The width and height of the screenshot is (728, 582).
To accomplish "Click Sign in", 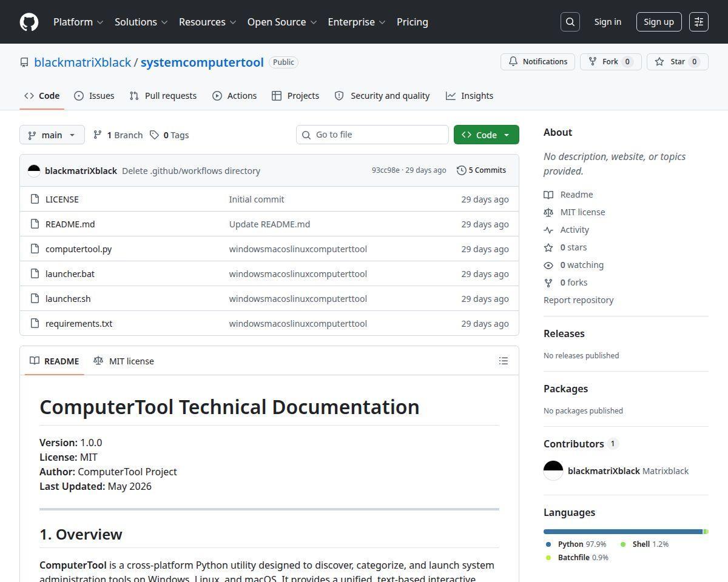I will (x=608, y=22).
